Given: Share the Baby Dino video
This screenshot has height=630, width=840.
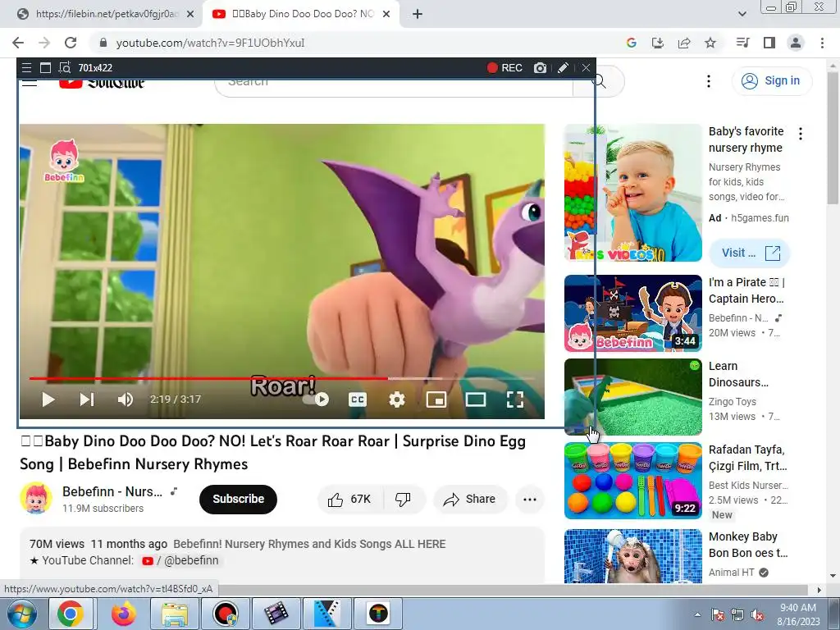Looking at the screenshot, I should coord(469,500).
